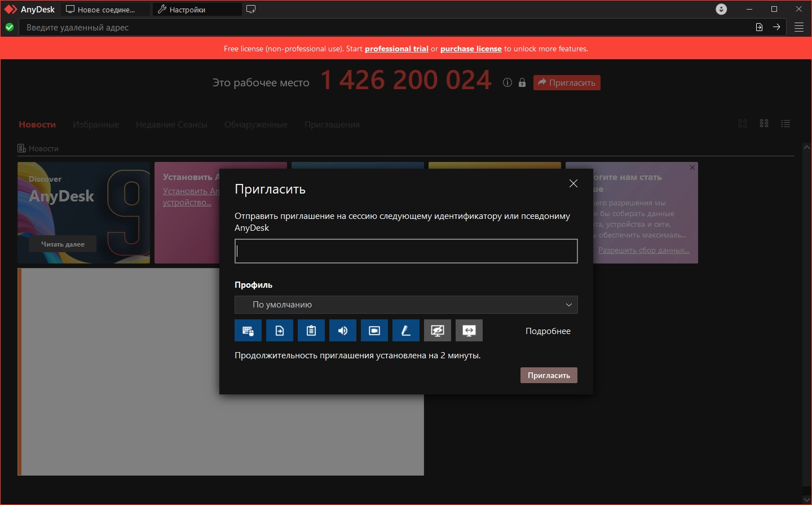Viewport: 812px width, 505px height.
Task: Toggle file transfer permission icon
Action: (280, 331)
